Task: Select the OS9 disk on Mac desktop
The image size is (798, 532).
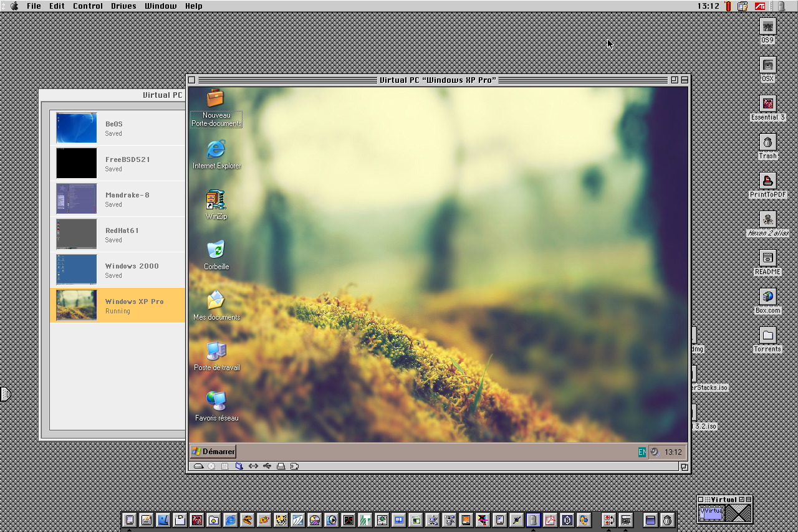Action: [x=767, y=31]
